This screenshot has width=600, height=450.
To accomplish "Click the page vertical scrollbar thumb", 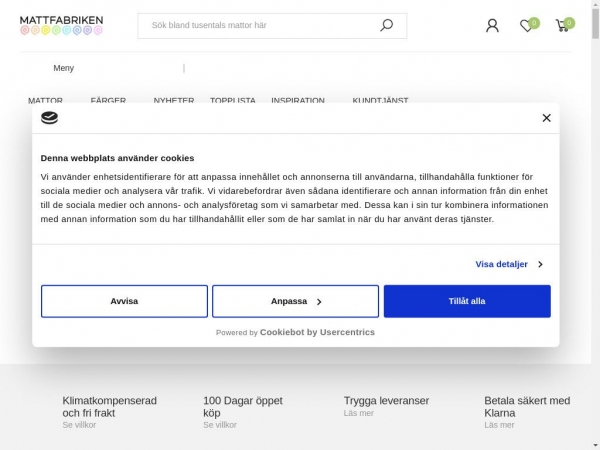I will [595, 24].
